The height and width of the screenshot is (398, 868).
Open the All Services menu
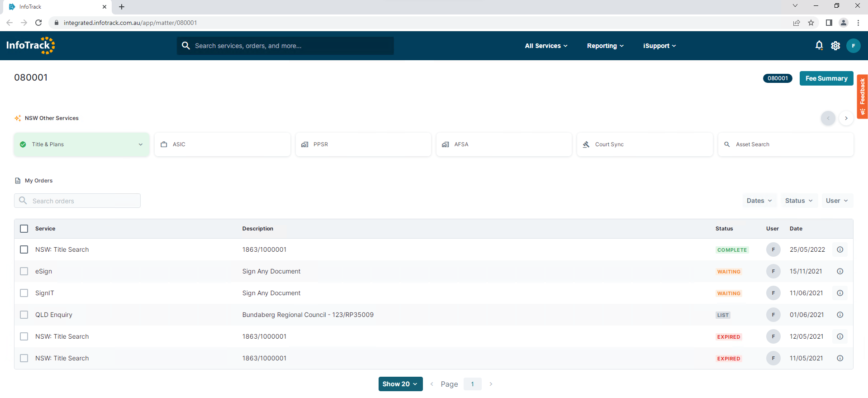(546, 46)
